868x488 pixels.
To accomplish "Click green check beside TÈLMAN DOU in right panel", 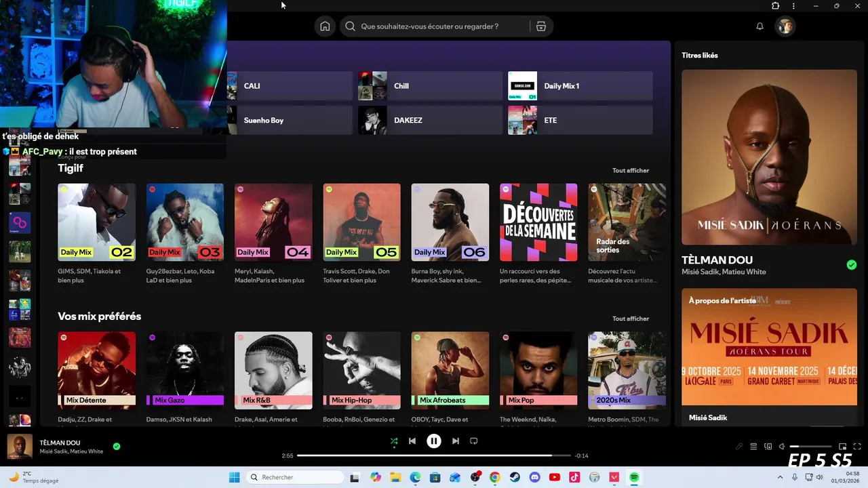I will pyautogui.click(x=852, y=265).
